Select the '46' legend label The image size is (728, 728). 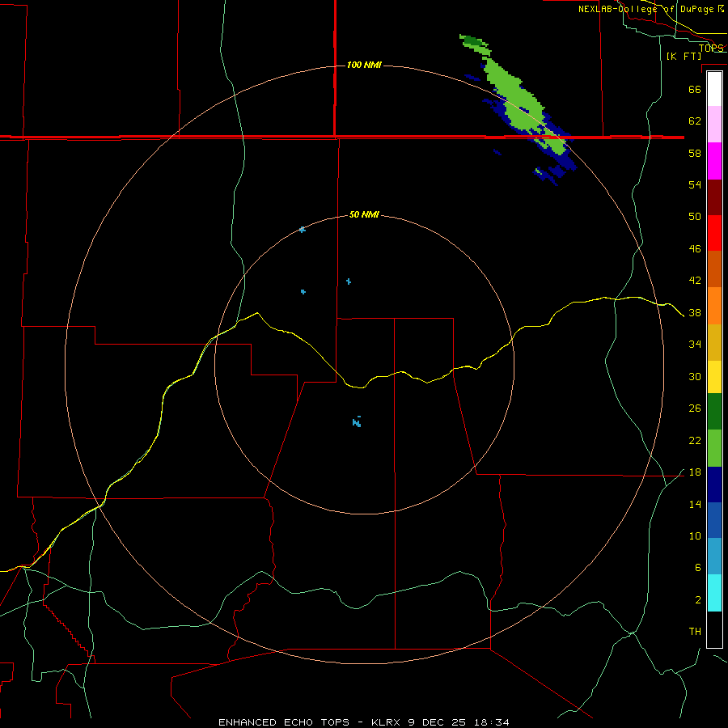pos(695,249)
